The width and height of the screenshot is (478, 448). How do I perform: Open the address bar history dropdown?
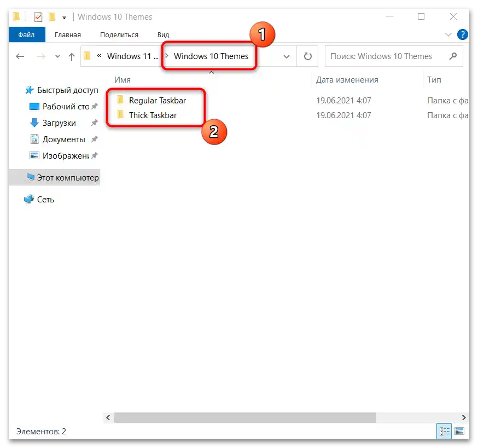[x=287, y=56]
